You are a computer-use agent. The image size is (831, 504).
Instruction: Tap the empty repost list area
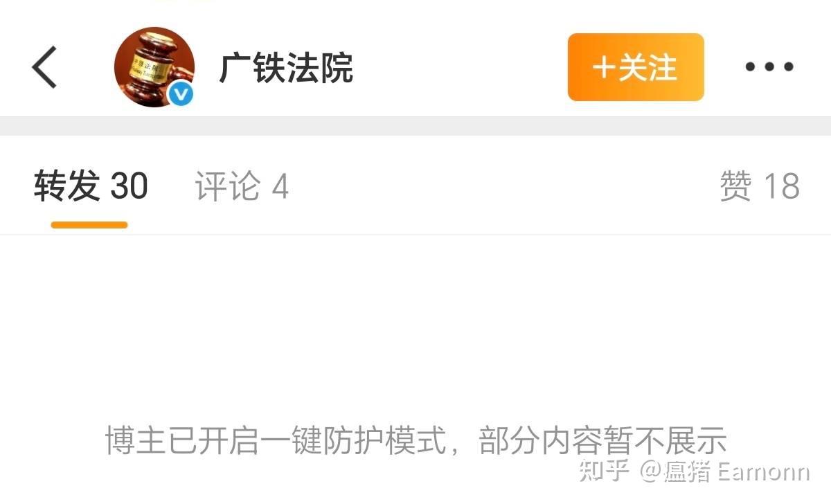click(x=415, y=325)
